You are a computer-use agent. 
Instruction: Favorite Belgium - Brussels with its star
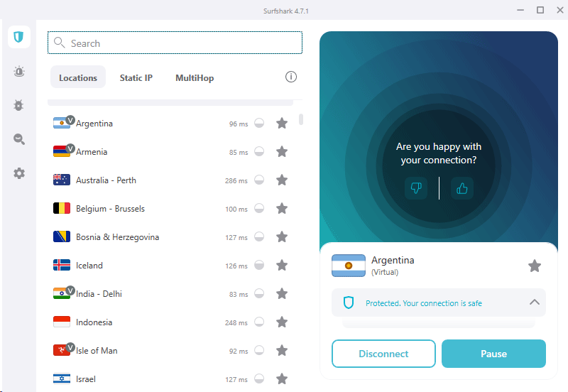coord(282,208)
